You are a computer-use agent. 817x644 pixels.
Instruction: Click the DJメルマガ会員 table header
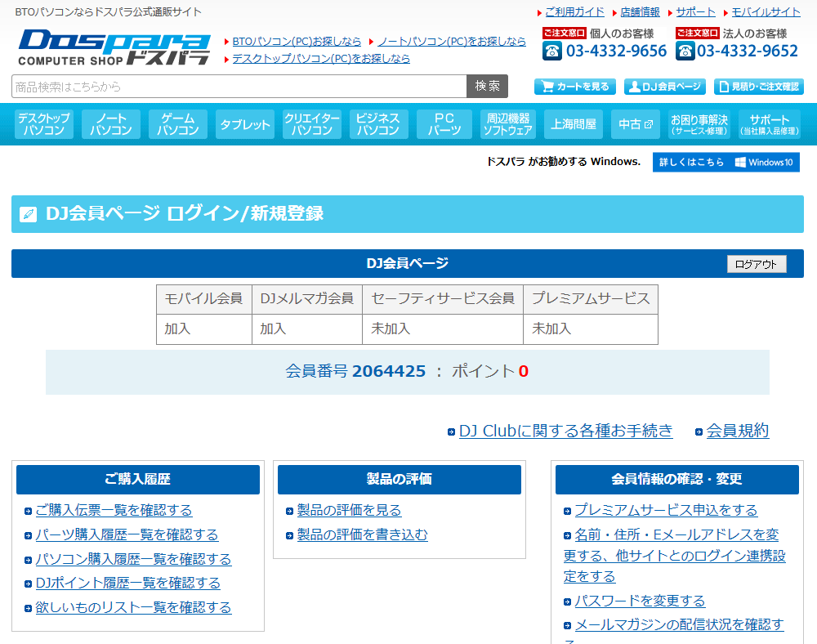point(307,299)
